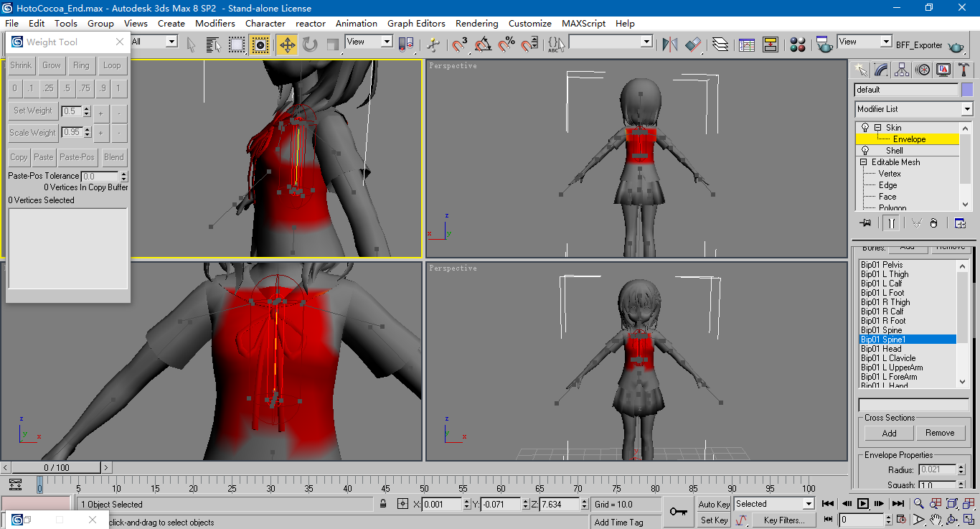The height and width of the screenshot is (529, 980).
Task: Collapse the Editable Mesh tree node
Action: (x=864, y=162)
